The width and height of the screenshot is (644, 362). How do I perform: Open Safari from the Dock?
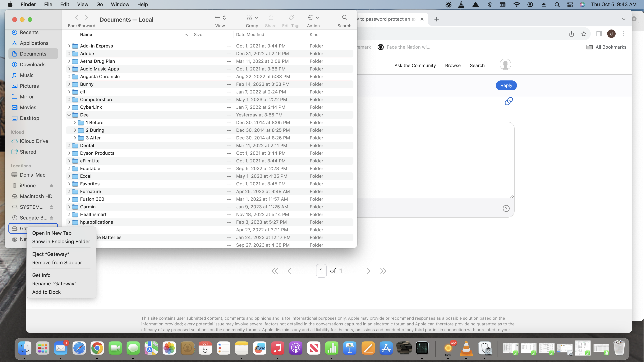point(79,348)
